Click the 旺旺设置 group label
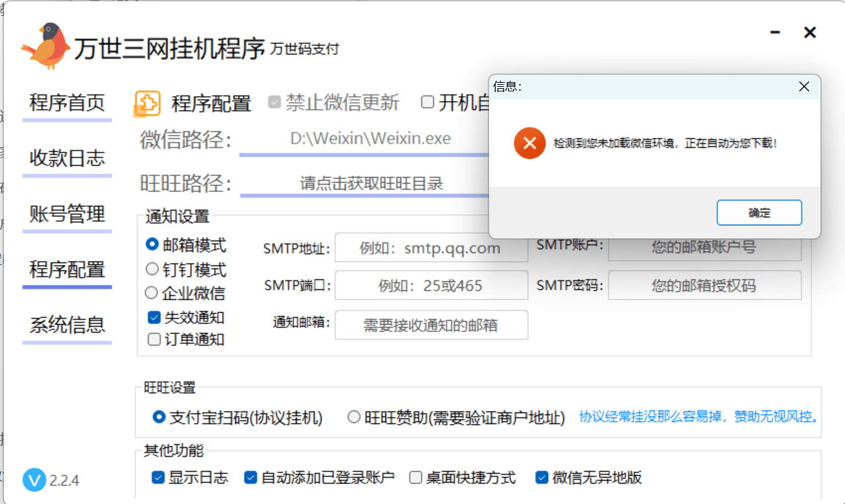Viewport: 845px width, 504px height. (x=170, y=388)
